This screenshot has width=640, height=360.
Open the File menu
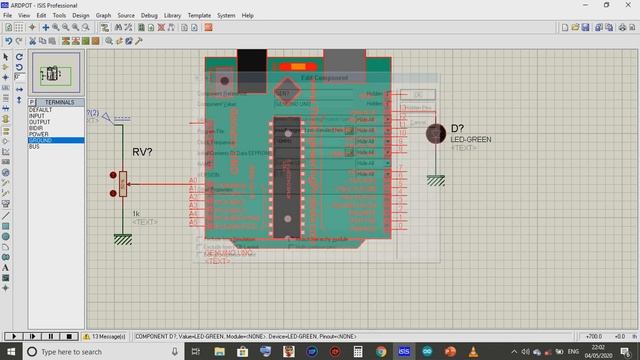coord(7,15)
